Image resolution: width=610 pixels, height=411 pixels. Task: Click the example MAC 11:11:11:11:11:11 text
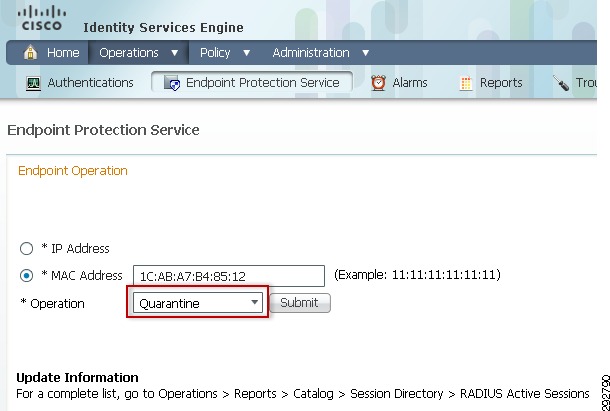pyautogui.click(x=445, y=275)
